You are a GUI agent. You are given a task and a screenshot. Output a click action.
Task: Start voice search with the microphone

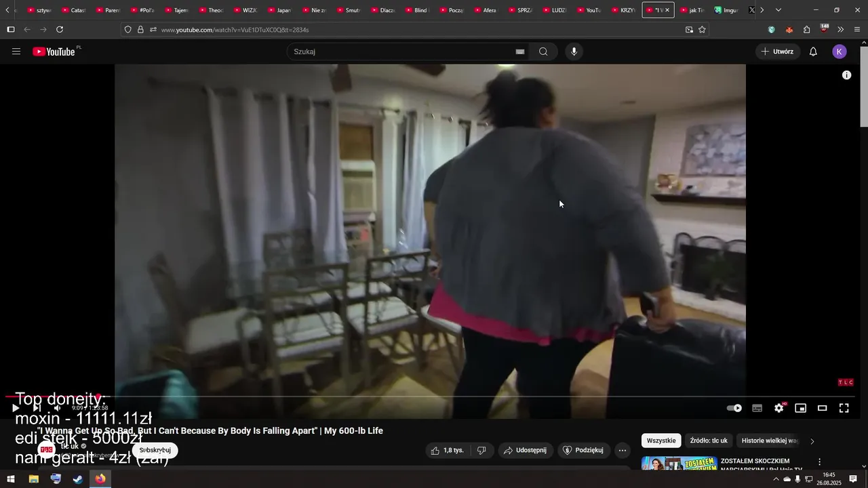point(574,52)
